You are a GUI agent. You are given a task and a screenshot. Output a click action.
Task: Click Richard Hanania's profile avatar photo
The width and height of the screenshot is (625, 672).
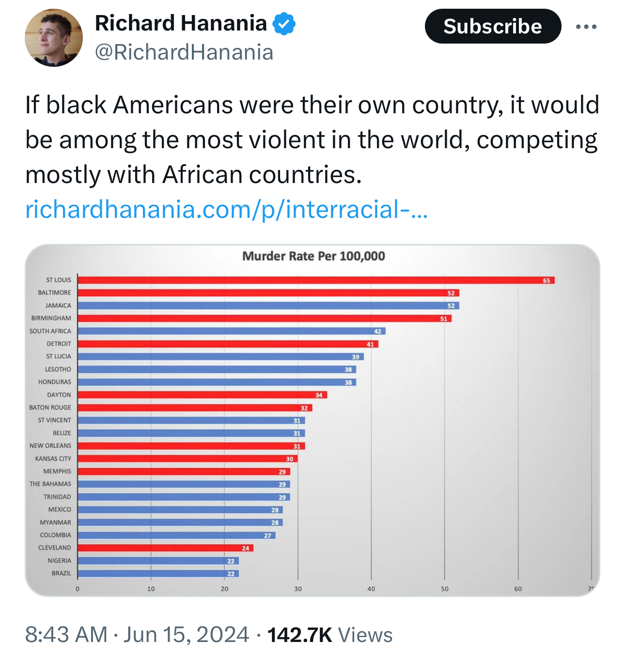pos(54,38)
